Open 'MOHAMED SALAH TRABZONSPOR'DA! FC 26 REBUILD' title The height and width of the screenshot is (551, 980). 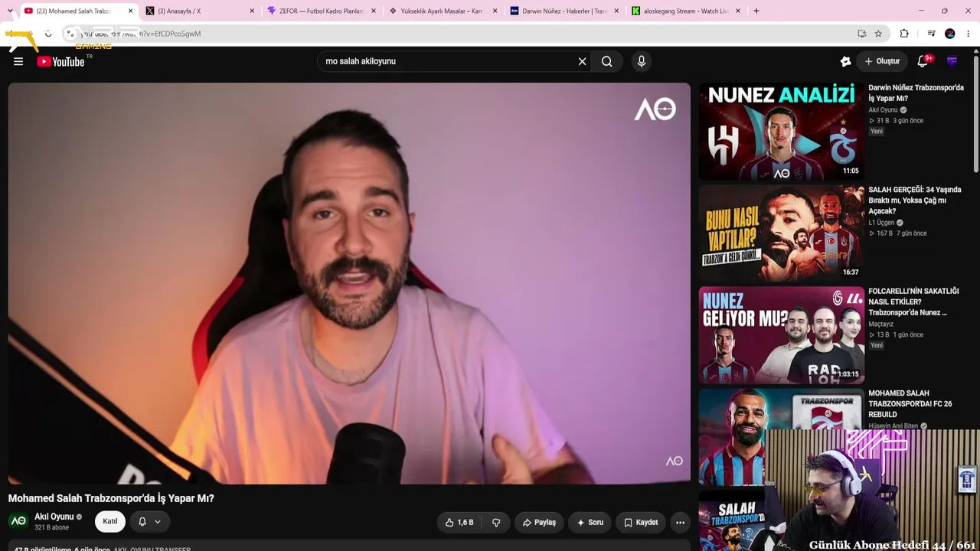(910, 403)
